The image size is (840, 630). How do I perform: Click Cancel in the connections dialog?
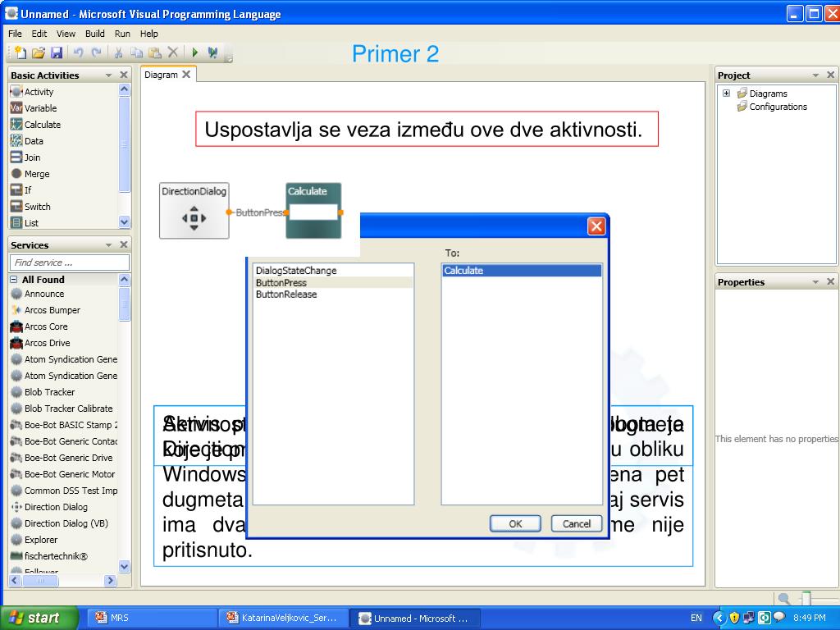coord(577,523)
